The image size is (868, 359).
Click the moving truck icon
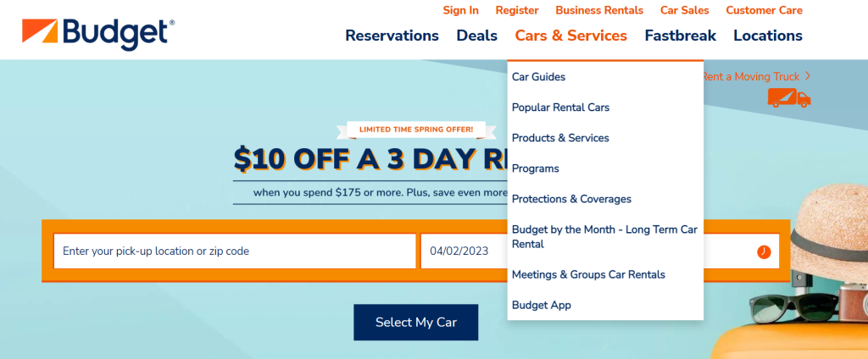coord(788,97)
